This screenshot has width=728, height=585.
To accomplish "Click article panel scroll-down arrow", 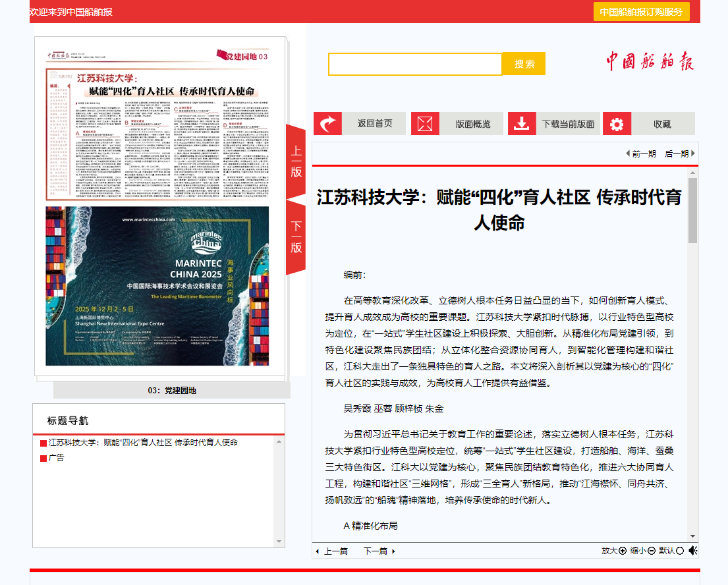I will pos(692,536).
